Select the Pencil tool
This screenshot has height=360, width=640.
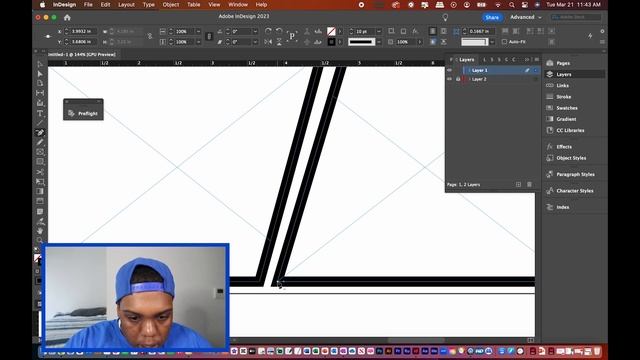coord(40,142)
